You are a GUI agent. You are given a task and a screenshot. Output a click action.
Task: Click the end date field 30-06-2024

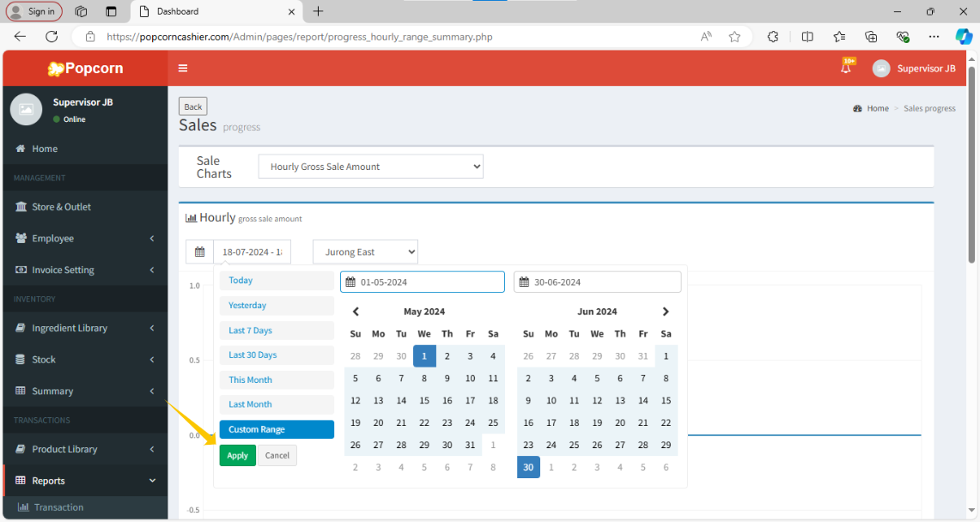tap(598, 282)
